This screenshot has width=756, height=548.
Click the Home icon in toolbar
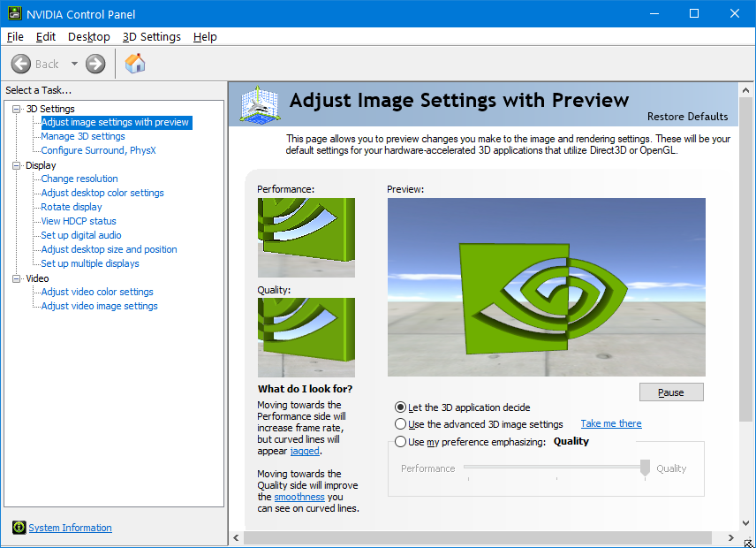coord(135,64)
